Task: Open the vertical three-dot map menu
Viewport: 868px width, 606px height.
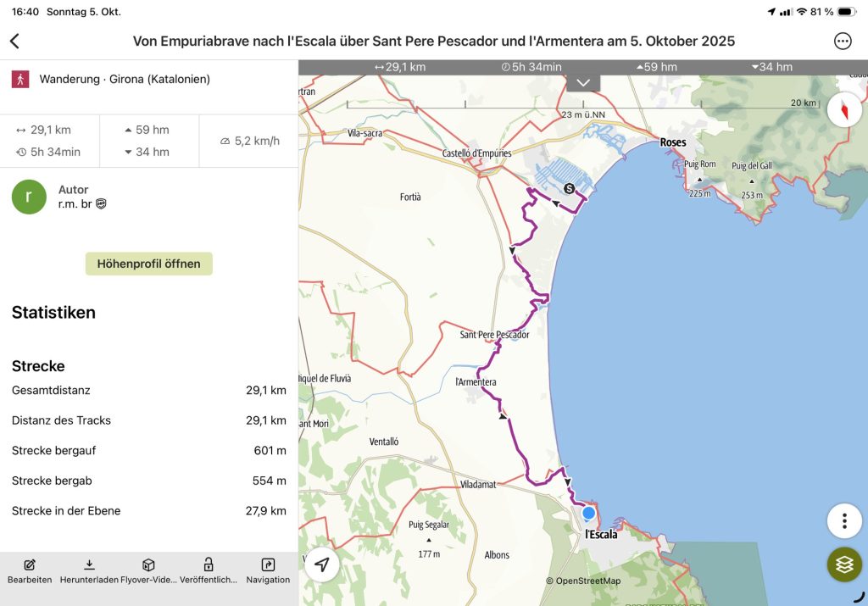Action: click(x=843, y=520)
